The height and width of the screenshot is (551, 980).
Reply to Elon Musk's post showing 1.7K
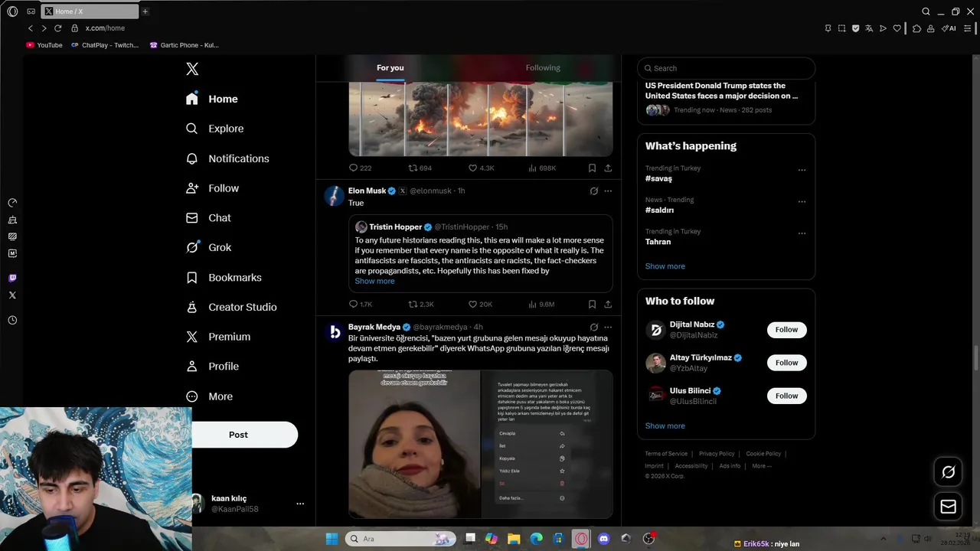click(360, 304)
